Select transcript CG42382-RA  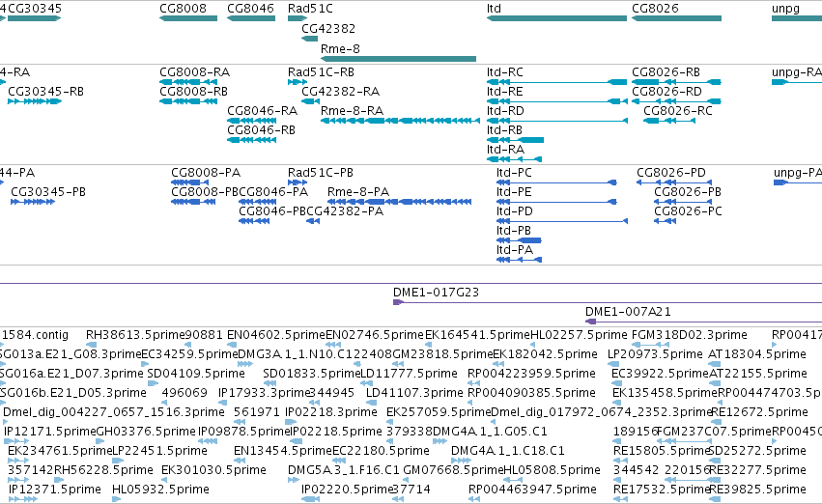coord(310,101)
